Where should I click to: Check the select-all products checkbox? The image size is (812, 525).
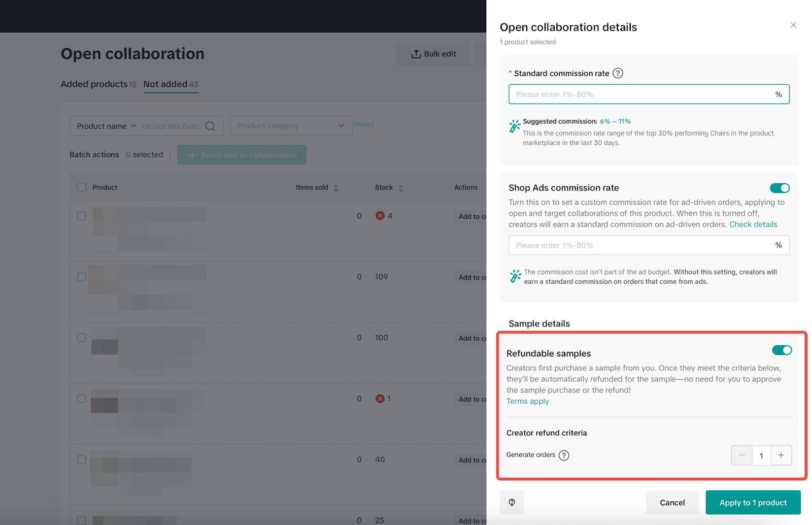pyautogui.click(x=81, y=187)
